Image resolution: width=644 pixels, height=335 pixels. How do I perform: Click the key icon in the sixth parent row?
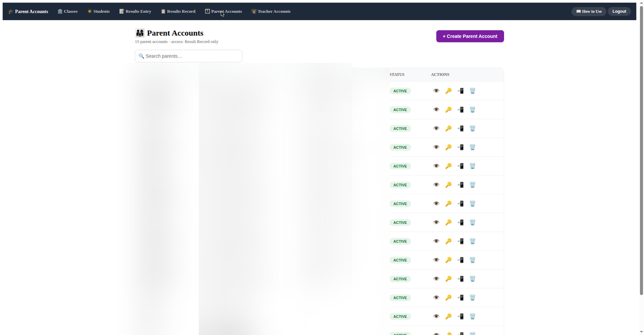(x=448, y=185)
